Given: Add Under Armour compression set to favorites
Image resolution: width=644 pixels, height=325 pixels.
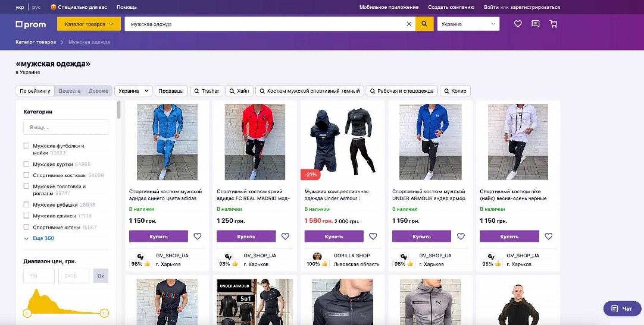Looking at the screenshot, I should [373, 236].
